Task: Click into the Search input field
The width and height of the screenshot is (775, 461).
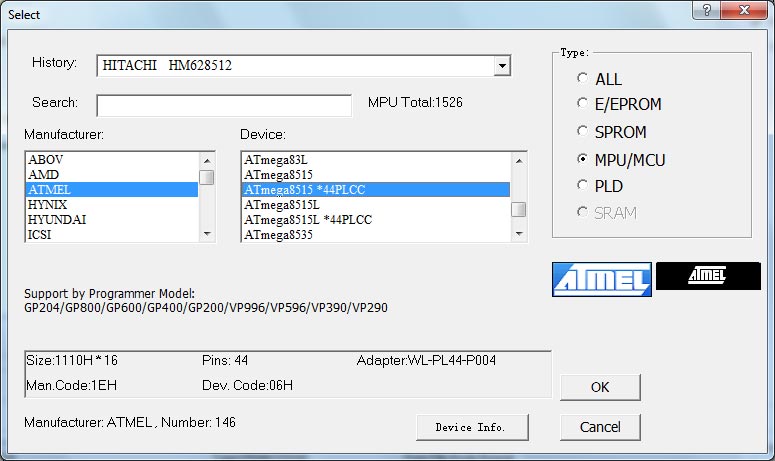Action: coord(224,105)
